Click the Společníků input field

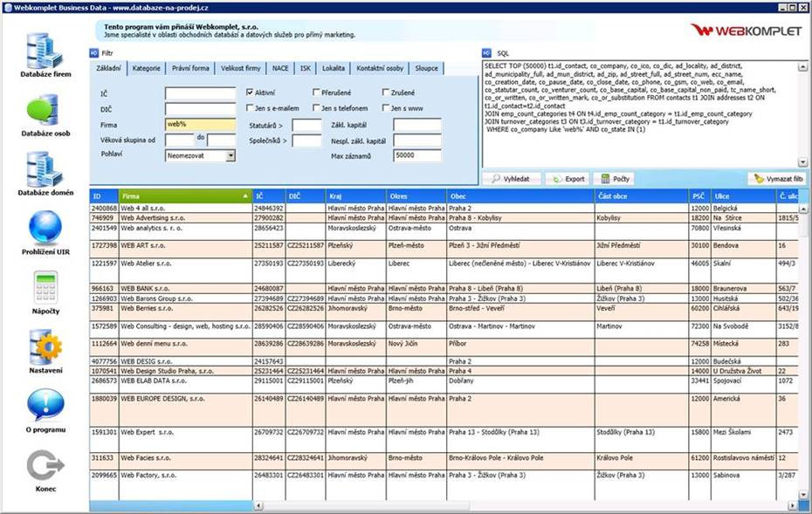click(306, 140)
